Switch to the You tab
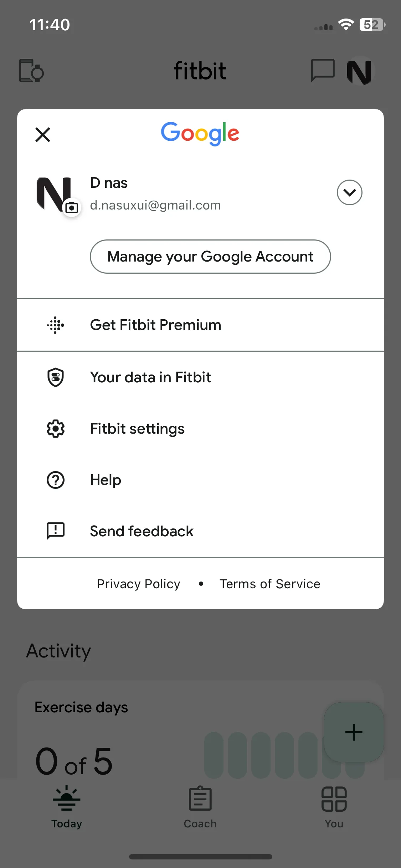The width and height of the screenshot is (401, 868). click(334, 807)
